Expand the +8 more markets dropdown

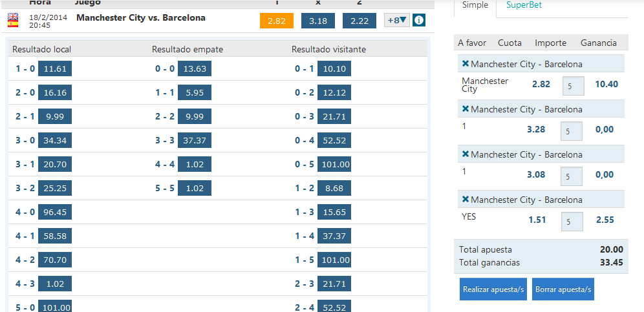point(396,21)
